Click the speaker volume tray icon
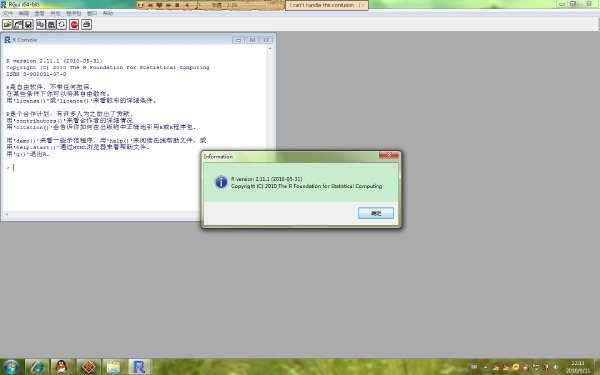This screenshot has height=375, width=600. click(x=555, y=367)
